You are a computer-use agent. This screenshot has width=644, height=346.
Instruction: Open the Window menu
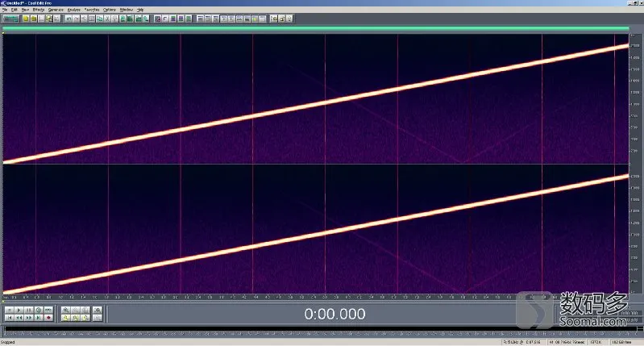(127, 10)
